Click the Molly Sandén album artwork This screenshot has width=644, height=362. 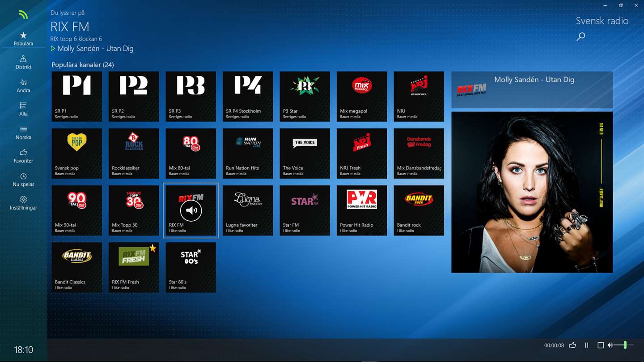click(x=532, y=192)
